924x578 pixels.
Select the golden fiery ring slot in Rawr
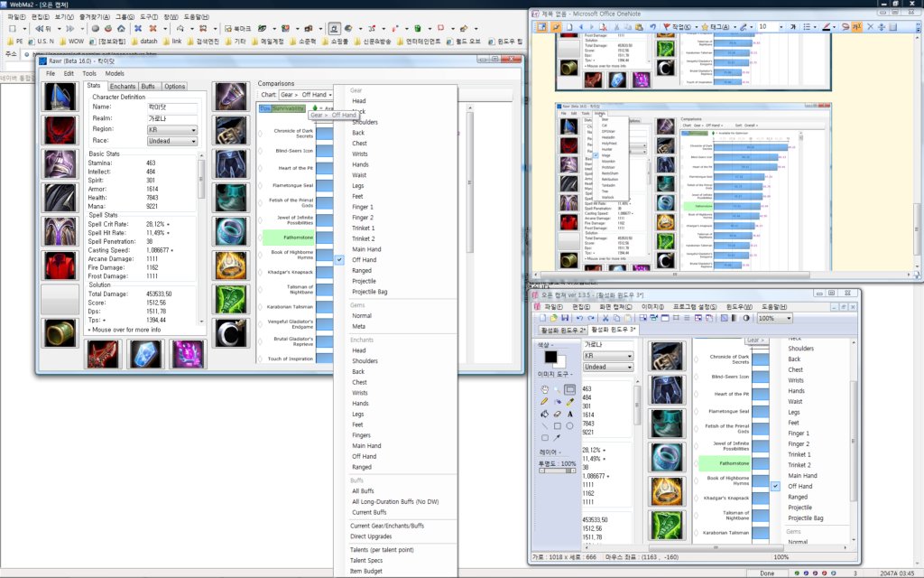(x=231, y=266)
